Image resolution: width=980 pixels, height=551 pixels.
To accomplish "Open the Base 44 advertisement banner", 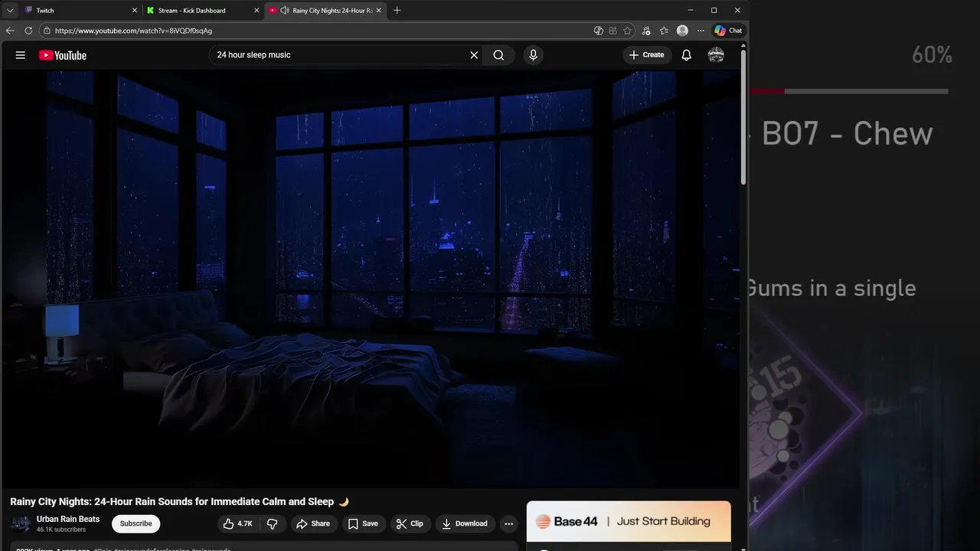I will pyautogui.click(x=629, y=521).
